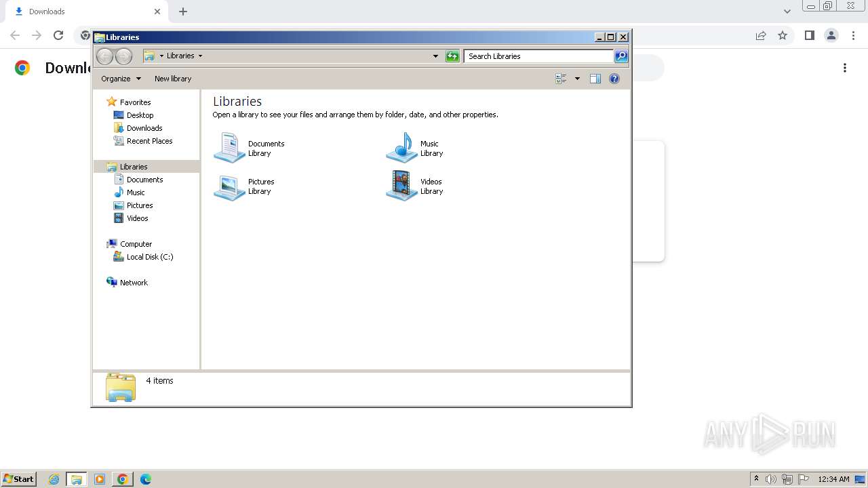The width and height of the screenshot is (868, 488).
Task: Click the Search Libraries input field
Action: click(539, 56)
